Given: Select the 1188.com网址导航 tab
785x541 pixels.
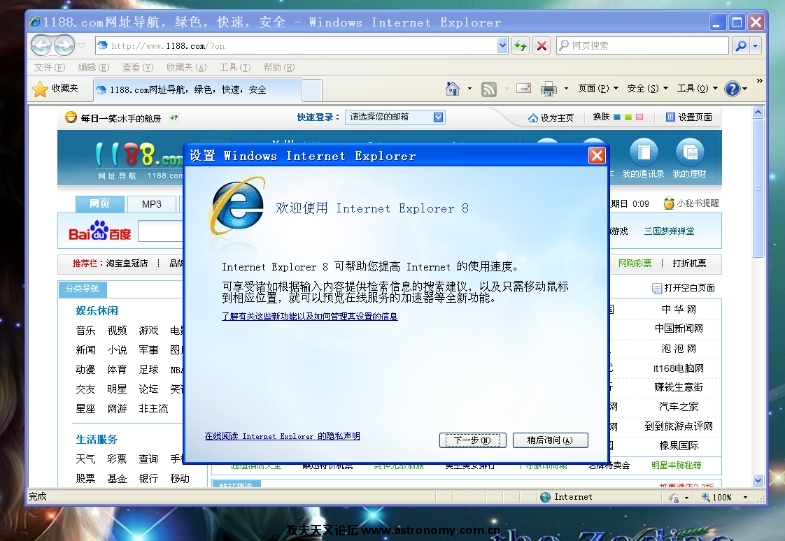Looking at the screenshot, I should [x=198, y=90].
